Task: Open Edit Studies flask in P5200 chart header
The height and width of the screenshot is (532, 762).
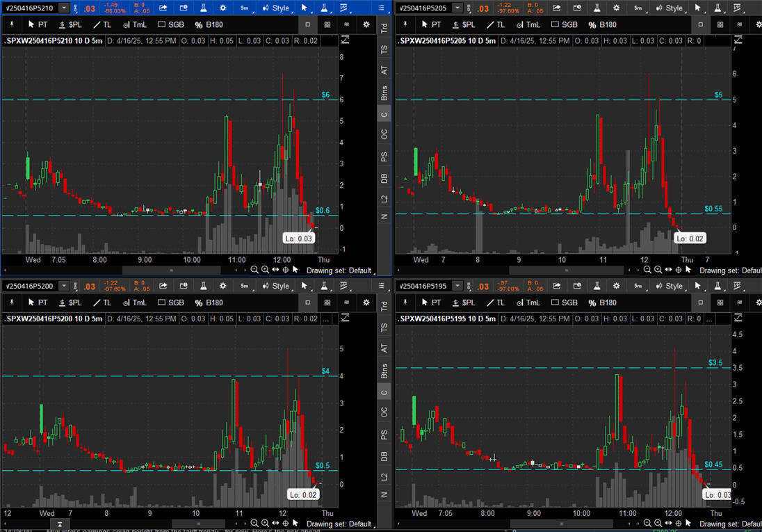Action: click(x=203, y=286)
